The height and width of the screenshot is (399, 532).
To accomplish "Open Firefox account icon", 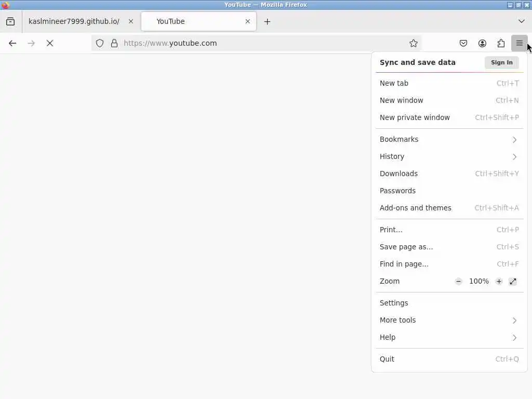I will coord(482,43).
